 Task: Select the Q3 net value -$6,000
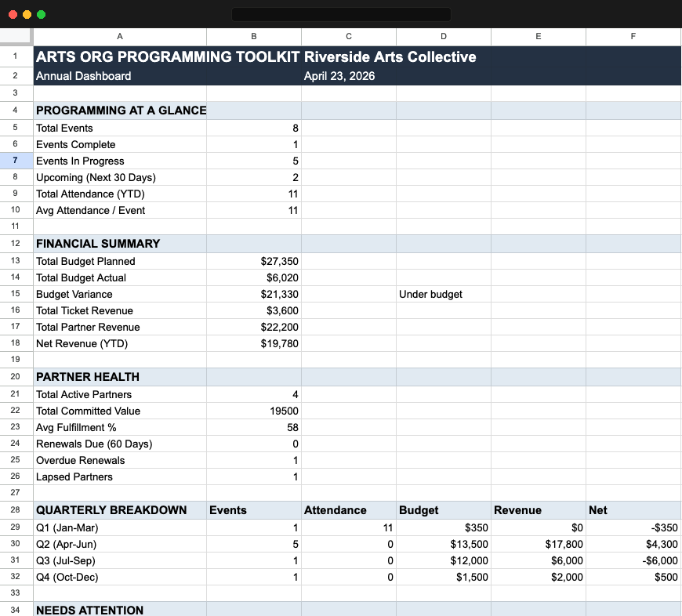coord(633,561)
